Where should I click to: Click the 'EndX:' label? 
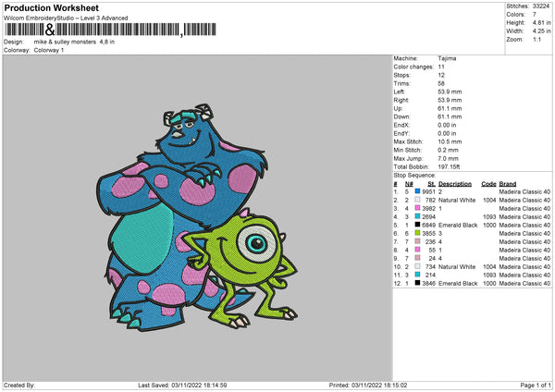pyautogui.click(x=401, y=125)
